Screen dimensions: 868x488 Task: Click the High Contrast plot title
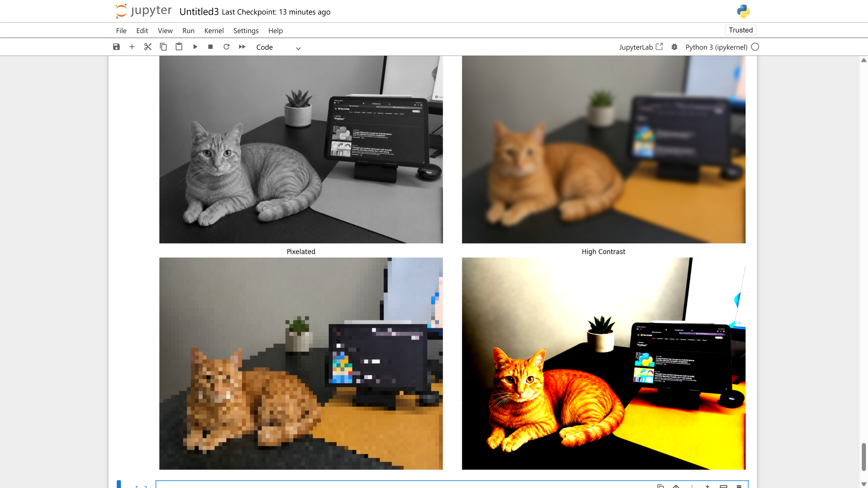[x=604, y=252]
